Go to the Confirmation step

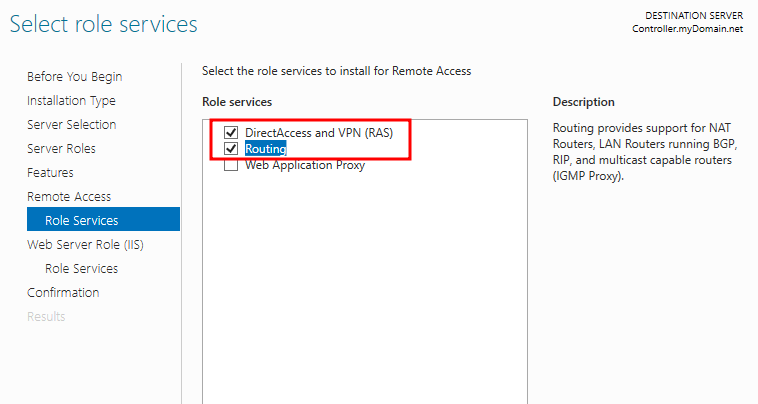[63, 292]
